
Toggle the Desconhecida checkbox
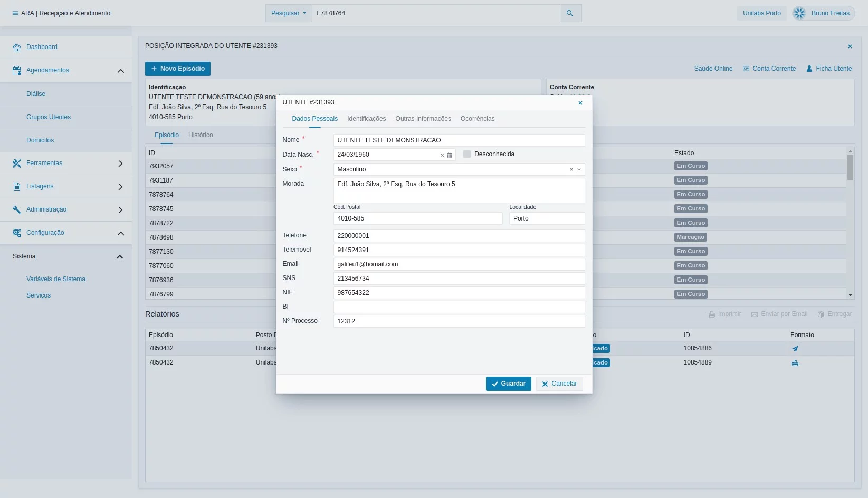point(467,154)
